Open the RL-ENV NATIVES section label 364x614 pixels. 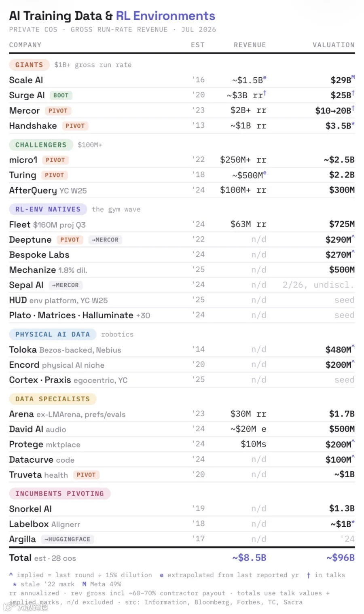pyautogui.click(x=48, y=209)
